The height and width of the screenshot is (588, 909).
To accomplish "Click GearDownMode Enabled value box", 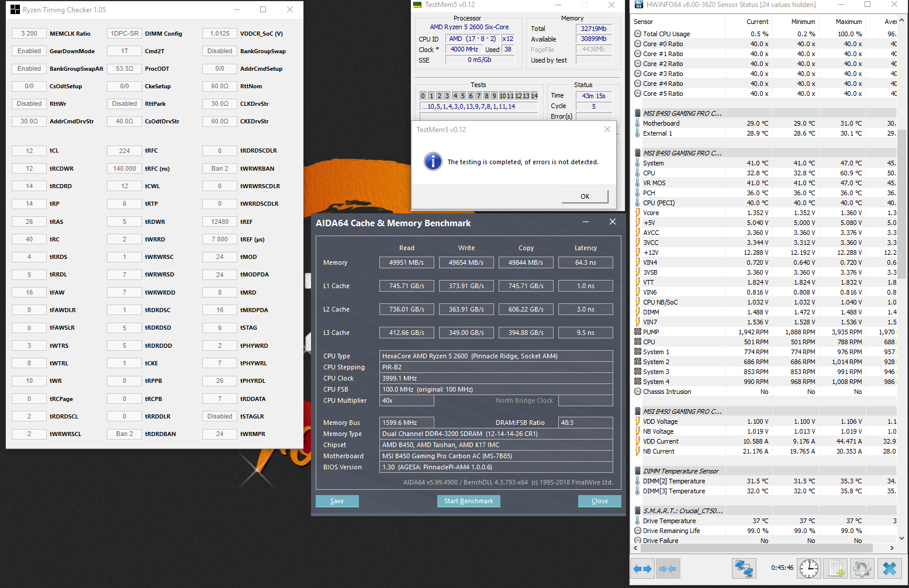I will [29, 51].
